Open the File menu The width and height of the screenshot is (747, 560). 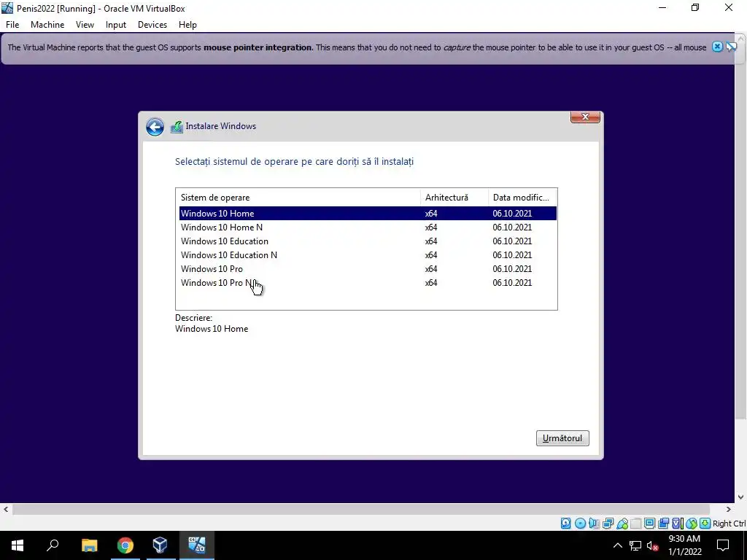click(x=12, y=25)
